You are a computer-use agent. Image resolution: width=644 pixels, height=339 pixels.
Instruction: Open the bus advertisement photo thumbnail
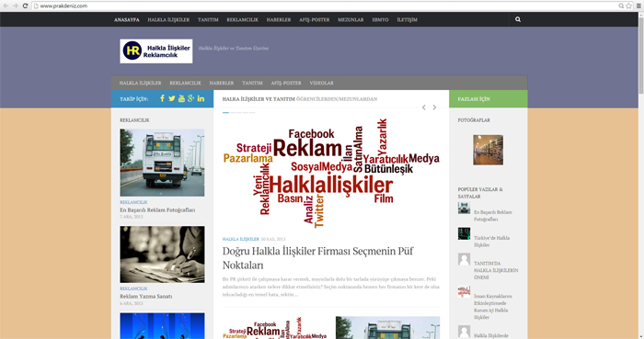162,163
